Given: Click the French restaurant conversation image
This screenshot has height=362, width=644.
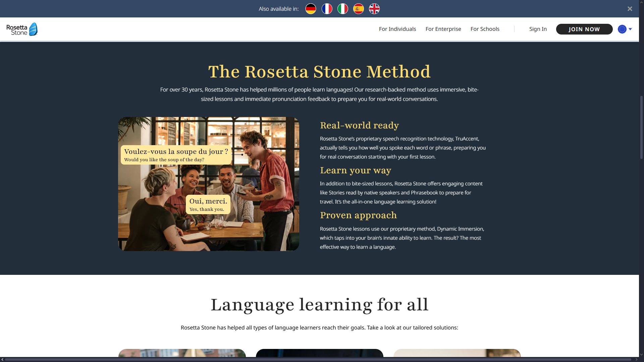Looking at the screenshot, I should pyautogui.click(x=208, y=184).
